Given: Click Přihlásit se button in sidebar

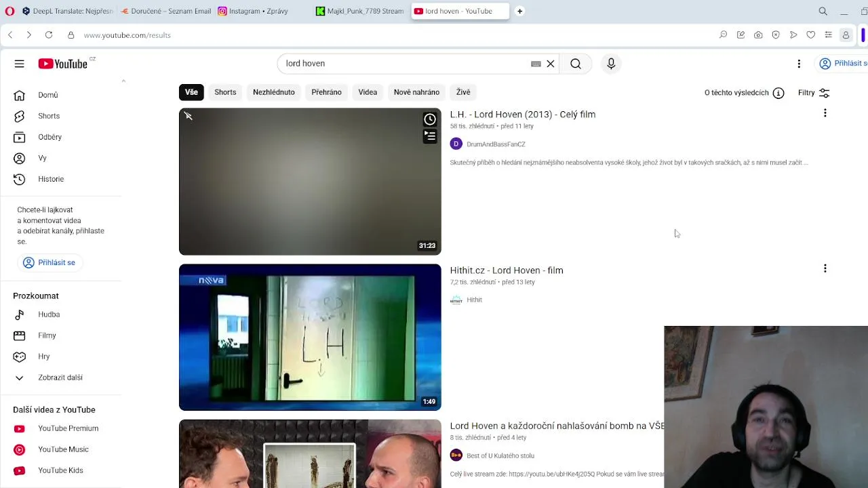Looking at the screenshot, I should click(x=49, y=262).
